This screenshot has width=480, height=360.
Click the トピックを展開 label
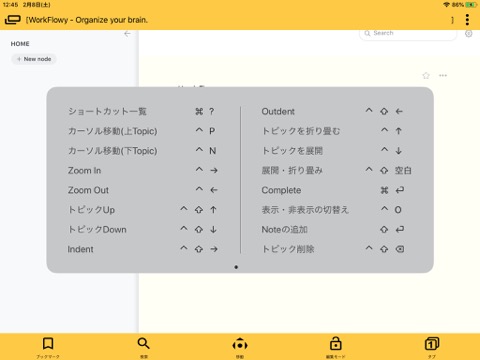292,151
